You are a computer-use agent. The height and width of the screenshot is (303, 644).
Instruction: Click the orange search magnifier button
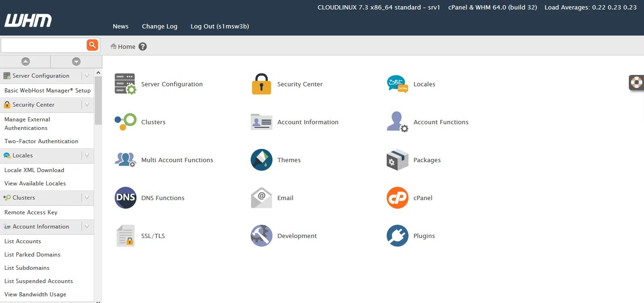point(93,45)
